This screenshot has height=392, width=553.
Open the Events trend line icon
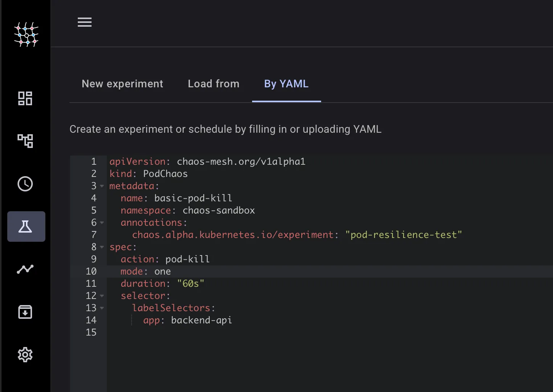(25, 269)
